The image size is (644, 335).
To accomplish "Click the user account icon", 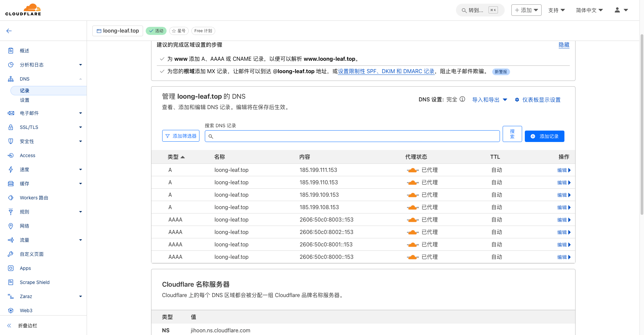I will 617,10.
